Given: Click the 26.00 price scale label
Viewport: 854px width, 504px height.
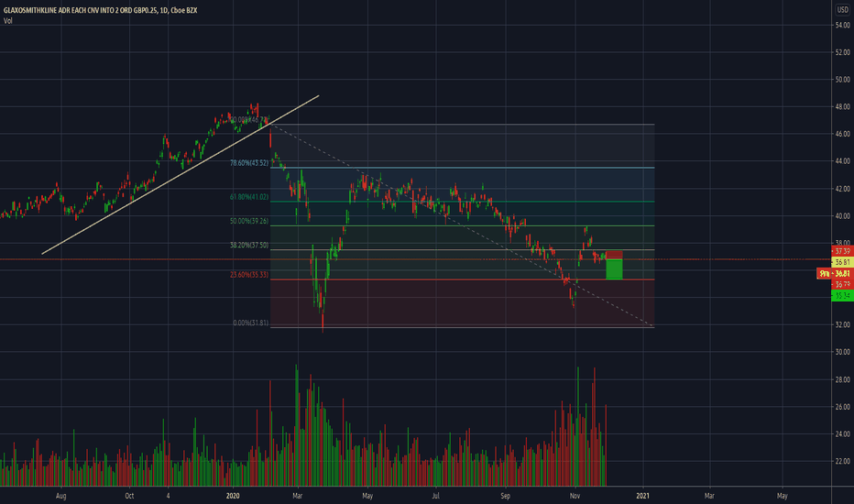Looking at the screenshot, I should (x=843, y=407).
